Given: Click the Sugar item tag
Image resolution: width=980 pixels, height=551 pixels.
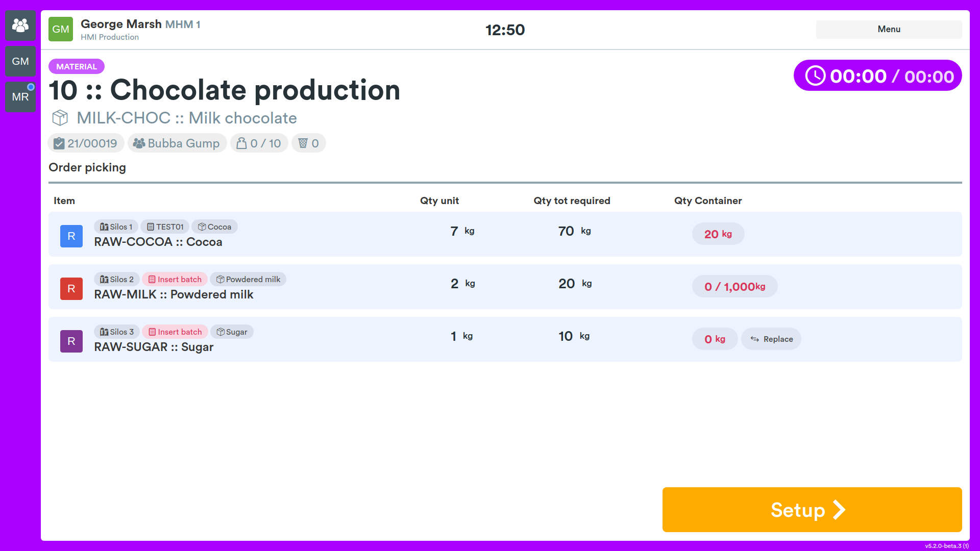Looking at the screenshot, I should point(232,332).
